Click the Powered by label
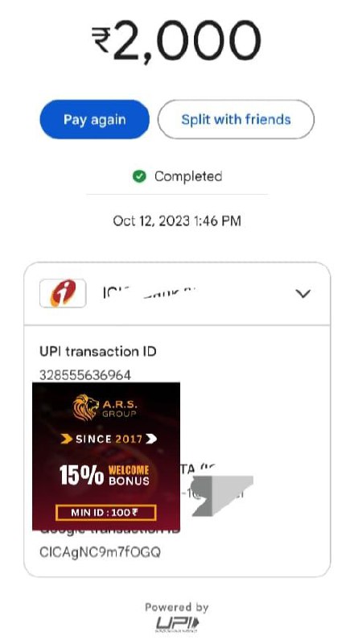The height and width of the screenshot is (644, 354). (176, 607)
